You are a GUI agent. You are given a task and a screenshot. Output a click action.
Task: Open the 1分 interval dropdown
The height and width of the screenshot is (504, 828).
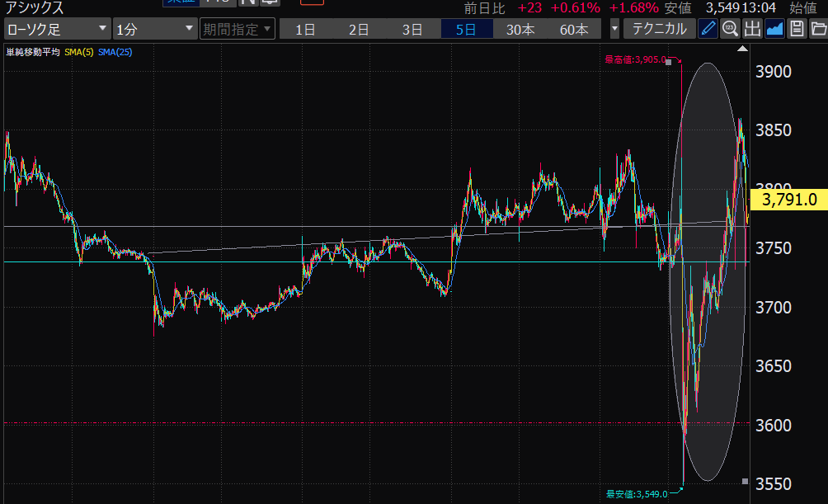(x=153, y=29)
